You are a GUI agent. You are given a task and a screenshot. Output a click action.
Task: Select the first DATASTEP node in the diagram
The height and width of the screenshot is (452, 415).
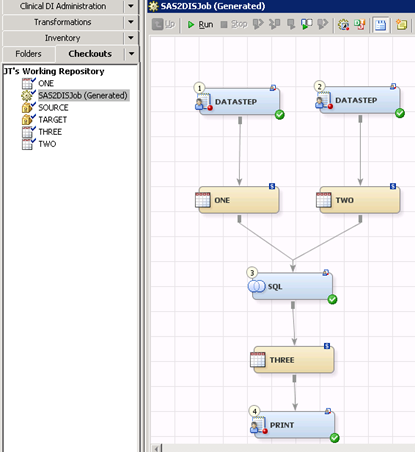tap(239, 102)
